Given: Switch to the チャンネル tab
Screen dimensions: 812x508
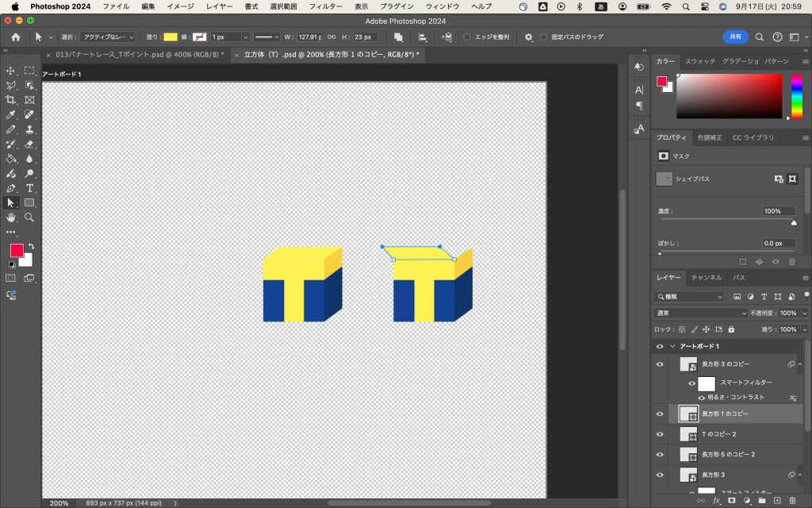Looking at the screenshot, I should 706,278.
